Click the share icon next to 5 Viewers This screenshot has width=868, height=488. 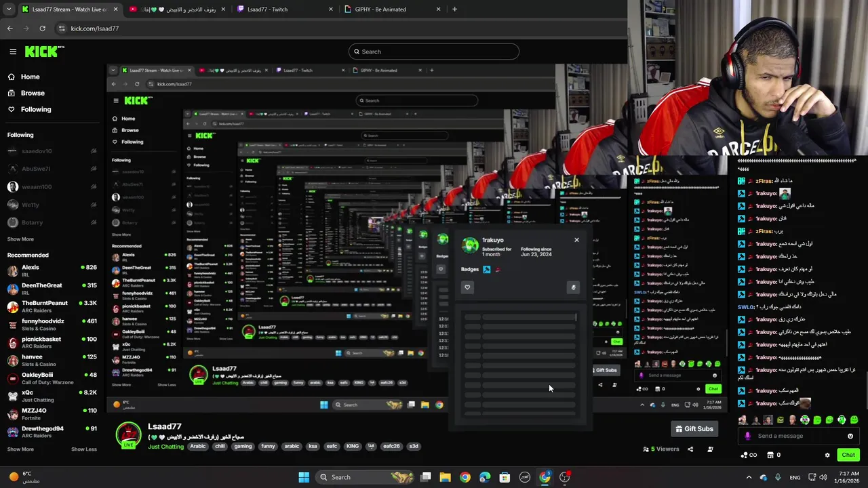tap(690, 449)
